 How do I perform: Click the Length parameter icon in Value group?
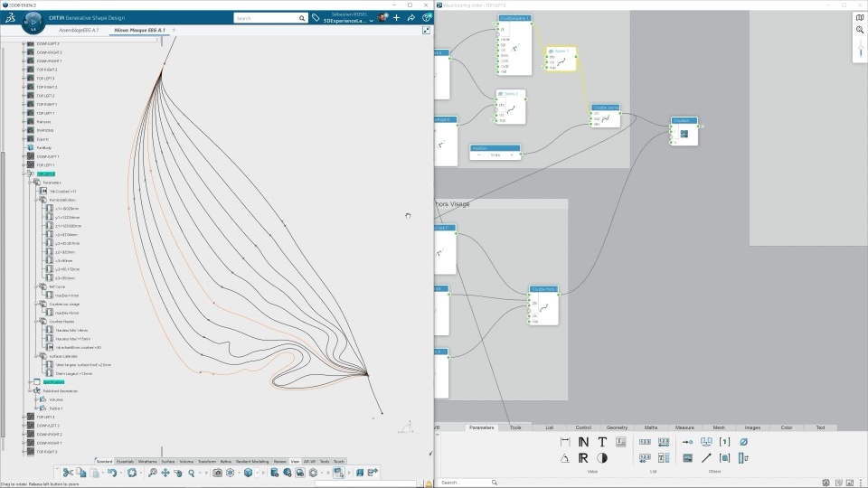[565, 442]
